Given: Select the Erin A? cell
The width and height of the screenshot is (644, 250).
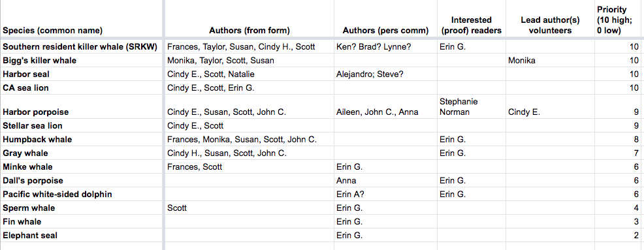Looking at the screenshot, I should (x=385, y=194).
